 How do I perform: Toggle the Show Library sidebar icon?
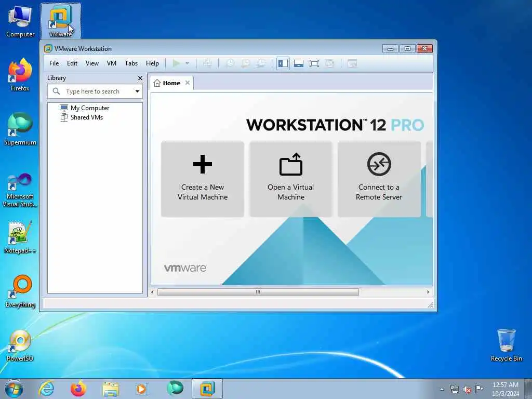pyautogui.click(x=283, y=63)
